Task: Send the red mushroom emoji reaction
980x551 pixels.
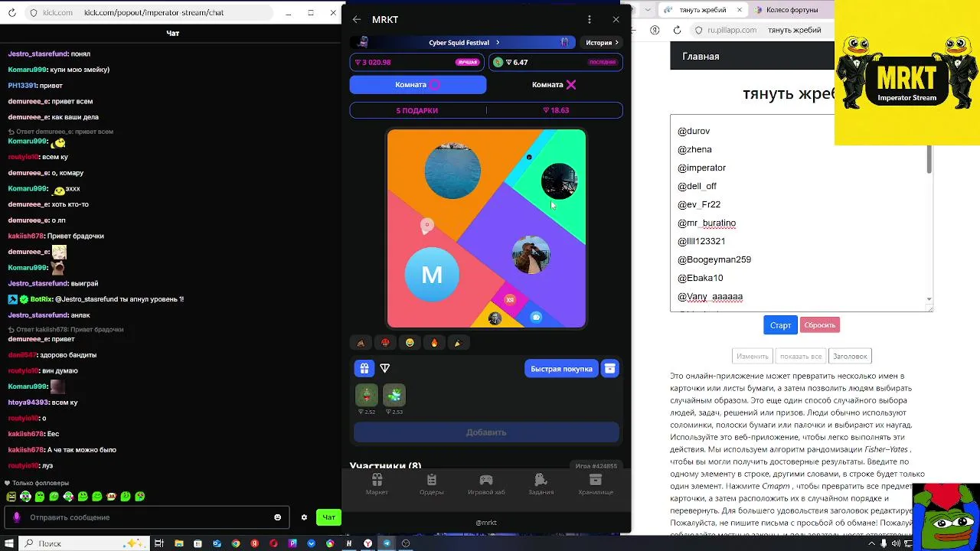Action: (x=385, y=343)
